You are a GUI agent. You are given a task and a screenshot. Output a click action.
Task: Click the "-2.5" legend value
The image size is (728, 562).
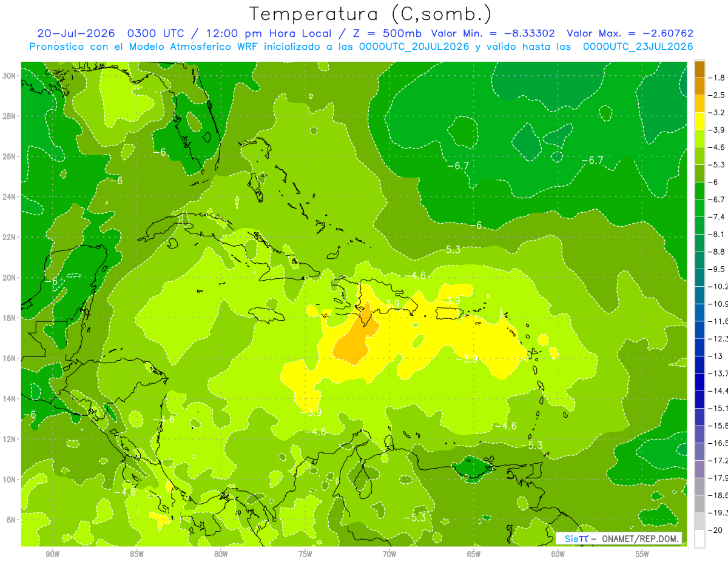coord(717,95)
